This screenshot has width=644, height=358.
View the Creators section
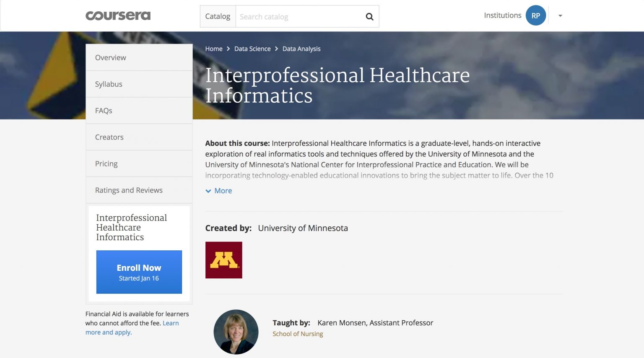pyautogui.click(x=109, y=137)
